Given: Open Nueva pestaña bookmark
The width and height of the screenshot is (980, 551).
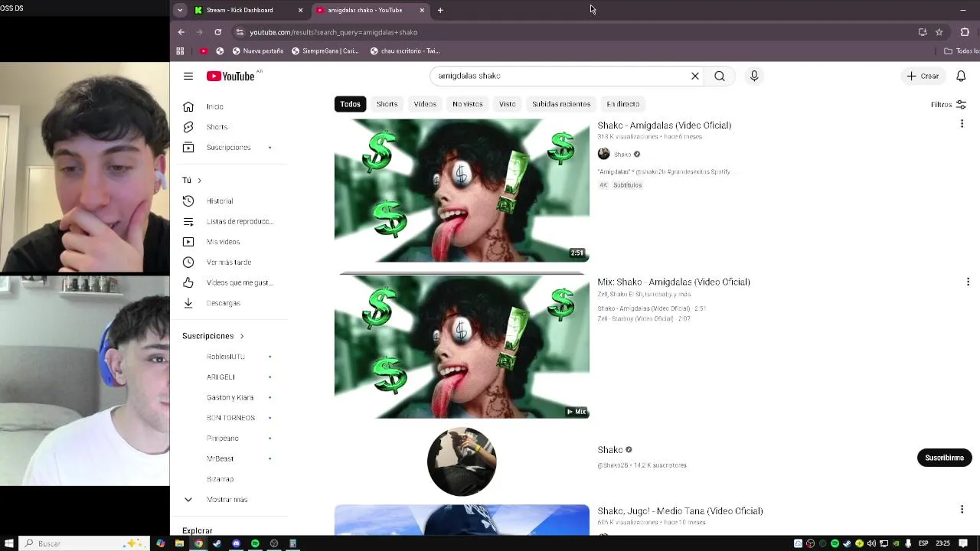Looking at the screenshot, I should (x=257, y=51).
